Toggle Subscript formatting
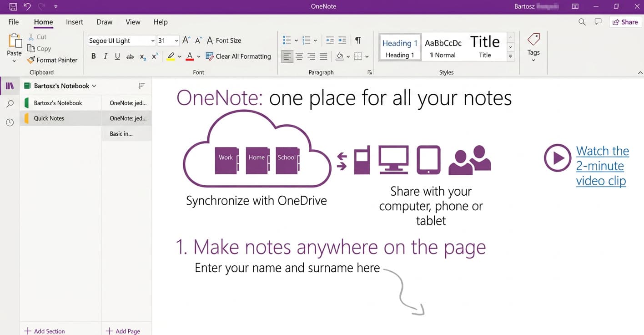Screen dimensions: 644x335 click(143, 57)
